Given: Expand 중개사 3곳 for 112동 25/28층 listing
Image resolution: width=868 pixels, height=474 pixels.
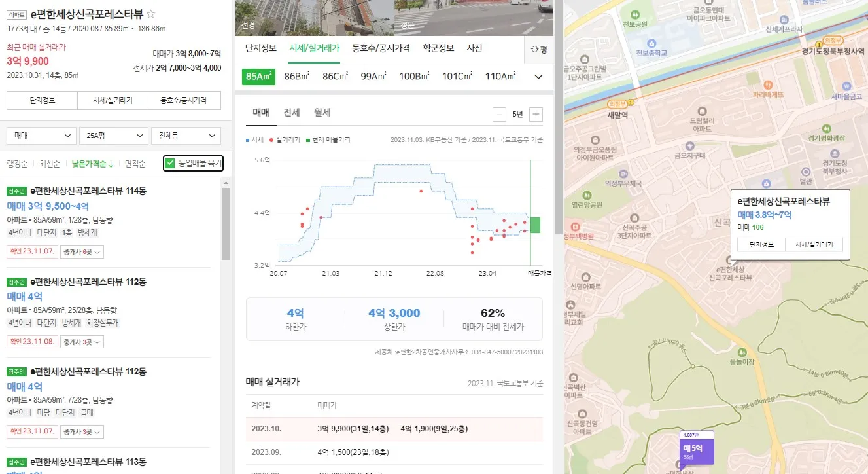Looking at the screenshot, I should (82, 342).
